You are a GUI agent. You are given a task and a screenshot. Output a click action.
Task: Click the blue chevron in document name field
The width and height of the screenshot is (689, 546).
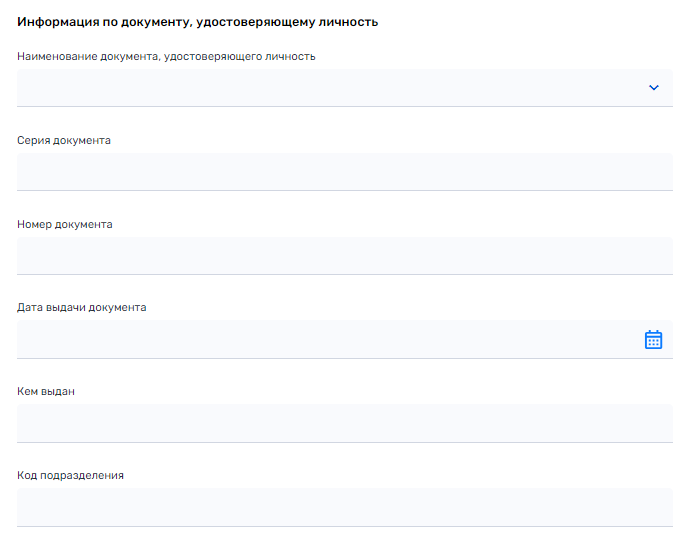point(654,87)
